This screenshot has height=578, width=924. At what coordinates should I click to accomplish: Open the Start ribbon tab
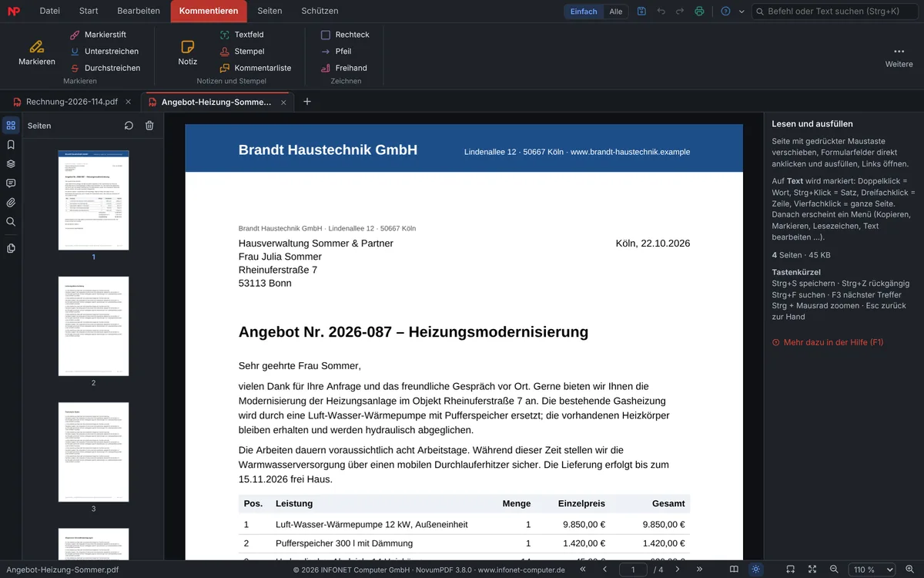(89, 11)
